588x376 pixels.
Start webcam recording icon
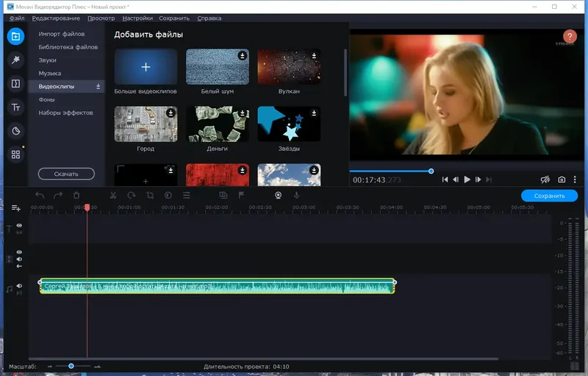click(x=279, y=195)
